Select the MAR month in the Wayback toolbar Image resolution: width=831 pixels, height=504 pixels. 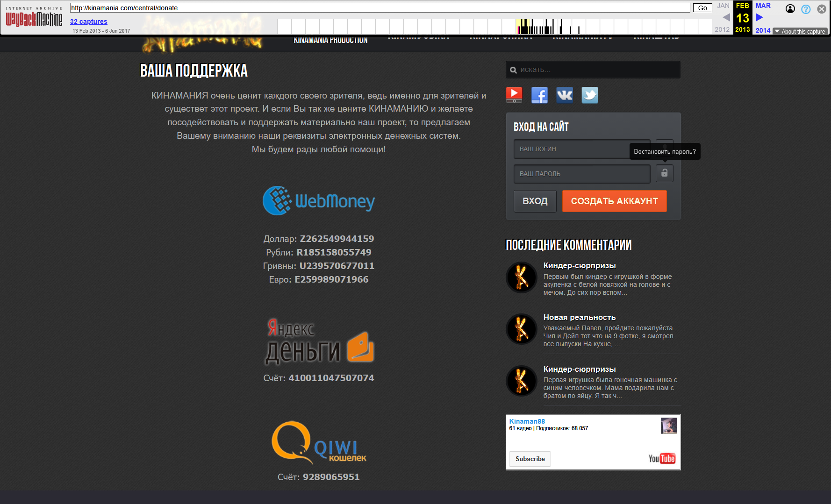point(763,6)
